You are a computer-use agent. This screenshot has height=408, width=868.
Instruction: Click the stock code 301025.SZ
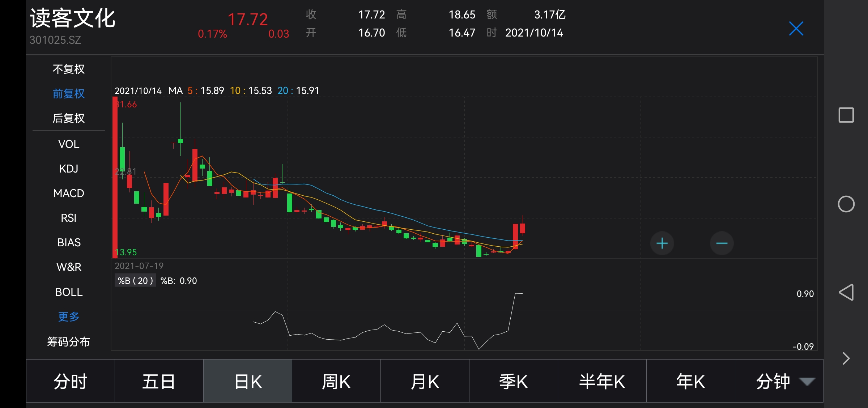[x=55, y=40]
